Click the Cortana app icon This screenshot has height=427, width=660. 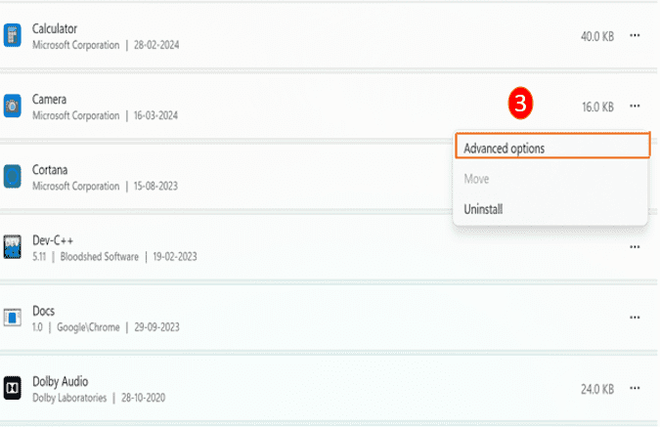(12, 176)
